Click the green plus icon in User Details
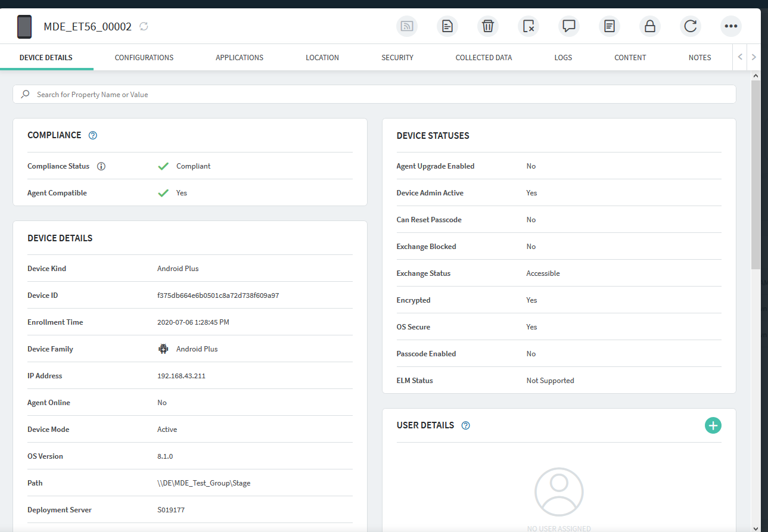This screenshot has height=532, width=768. (x=713, y=425)
